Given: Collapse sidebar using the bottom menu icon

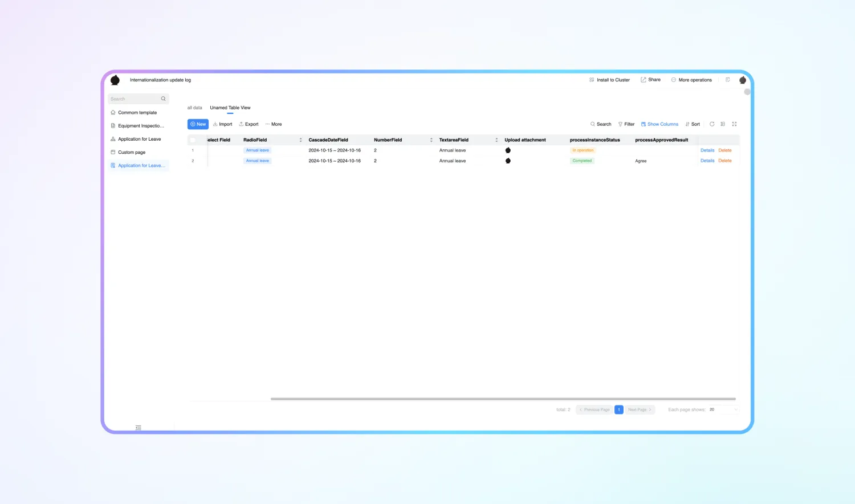Looking at the screenshot, I should [139, 428].
